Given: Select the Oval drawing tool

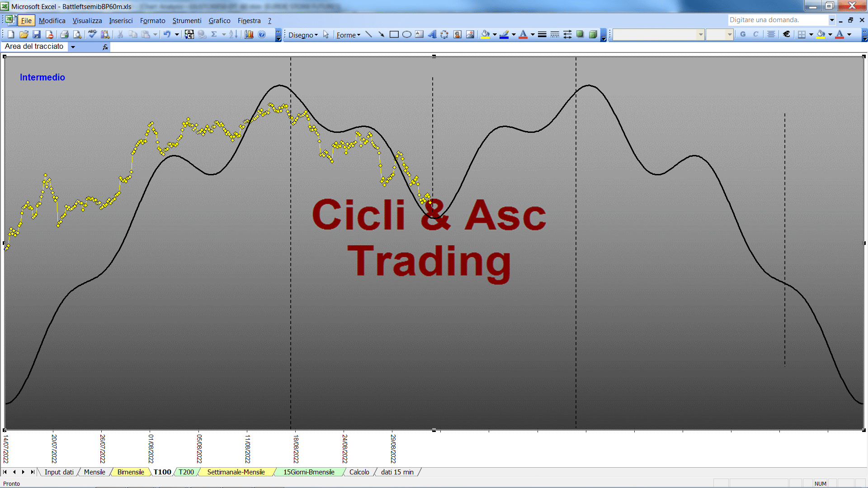Looking at the screenshot, I should pyautogui.click(x=407, y=34).
